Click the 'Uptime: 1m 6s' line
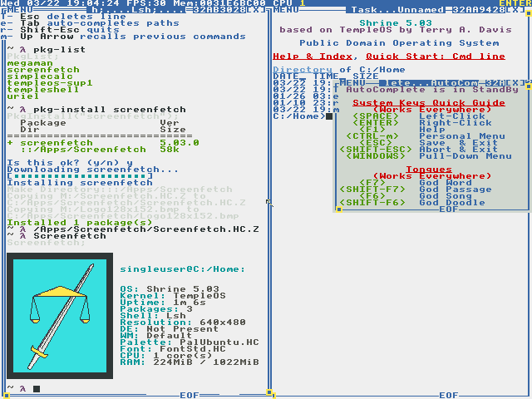Screen dimensions: 532x399 (x=163, y=303)
